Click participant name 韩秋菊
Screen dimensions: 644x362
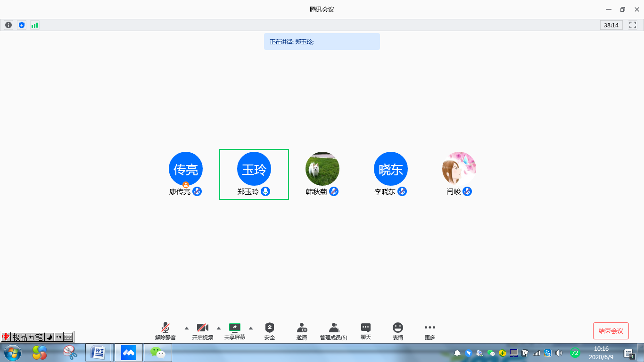point(317,192)
